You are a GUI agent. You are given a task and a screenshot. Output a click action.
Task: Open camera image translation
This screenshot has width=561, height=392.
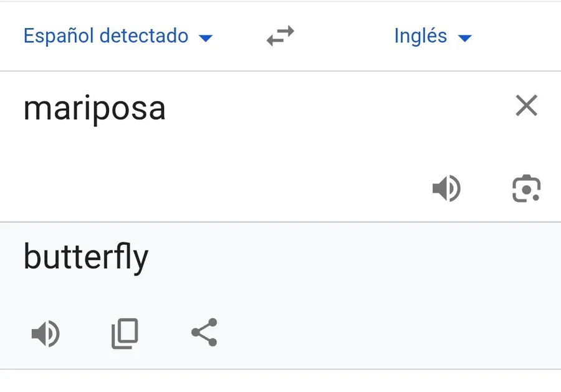(x=526, y=189)
